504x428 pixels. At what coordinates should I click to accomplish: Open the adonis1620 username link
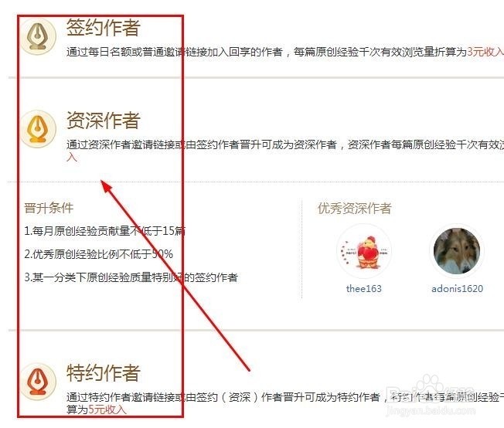(457, 288)
